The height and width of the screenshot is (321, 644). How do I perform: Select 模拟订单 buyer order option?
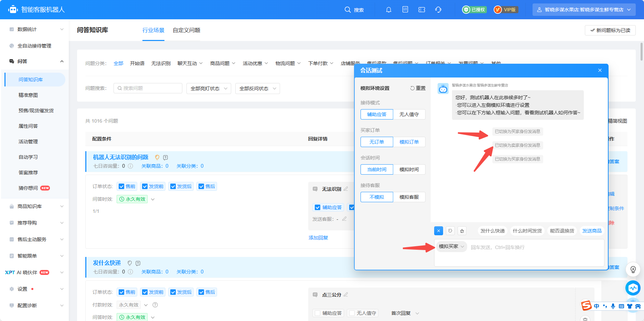pyautogui.click(x=409, y=142)
